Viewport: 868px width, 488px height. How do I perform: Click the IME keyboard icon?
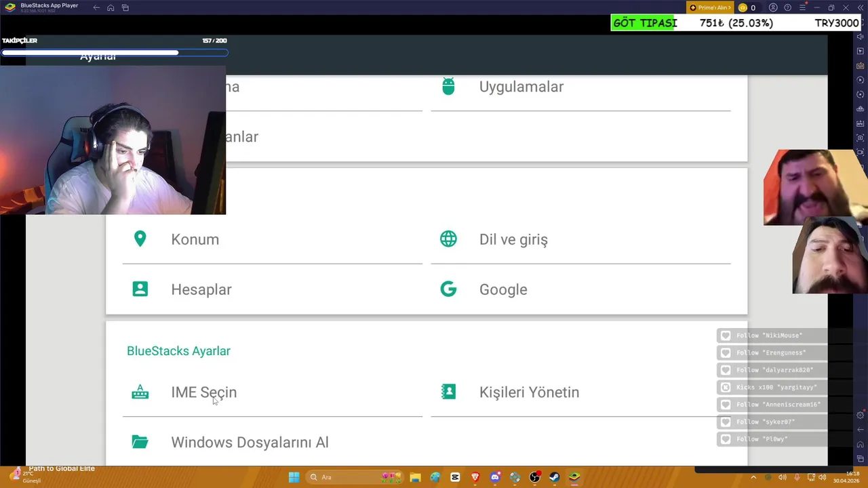click(140, 392)
